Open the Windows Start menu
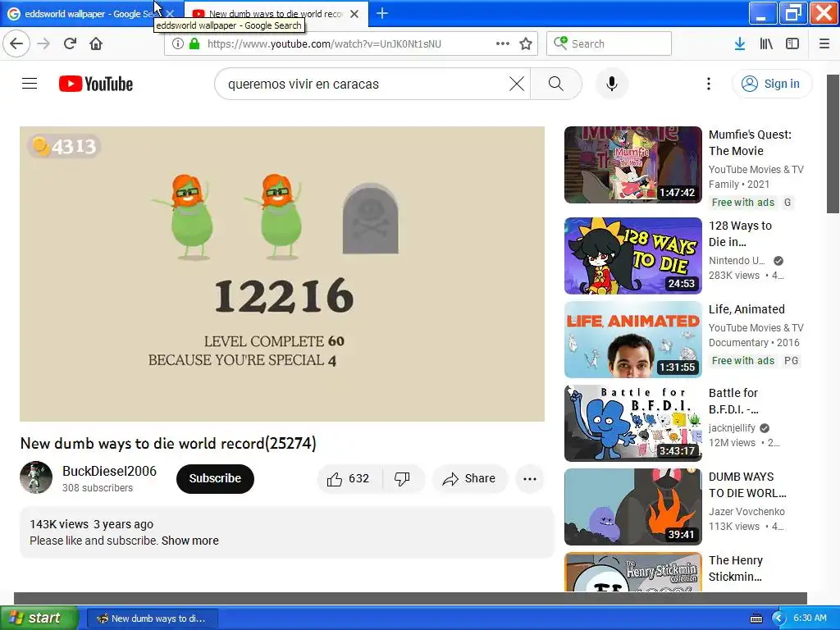Image resolution: width=840 pixels, height=630 pixels. 39,618
